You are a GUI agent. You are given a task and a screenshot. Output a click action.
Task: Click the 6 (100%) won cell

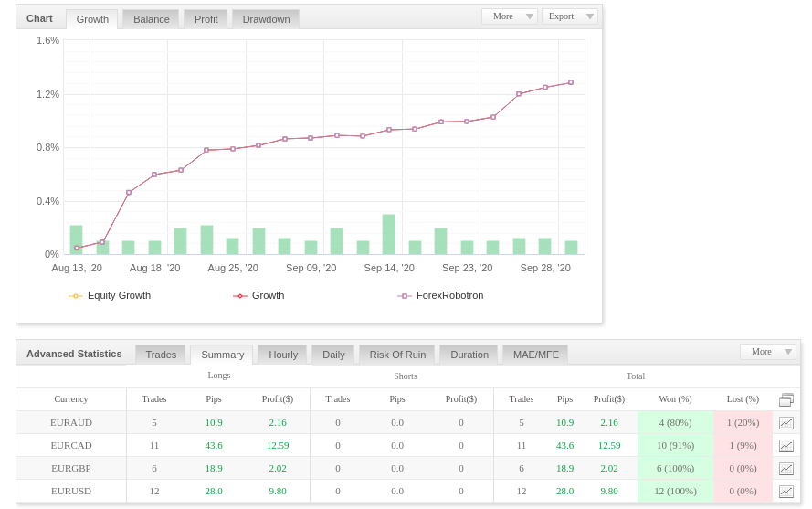[x=675, y=468]
